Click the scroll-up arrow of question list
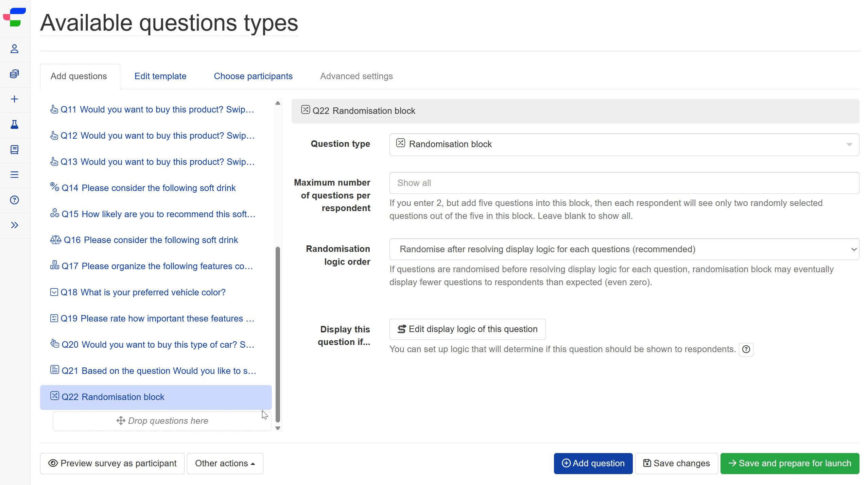This screenshot has height=485, width=868. pyautogui.click(x=278, y=103)
